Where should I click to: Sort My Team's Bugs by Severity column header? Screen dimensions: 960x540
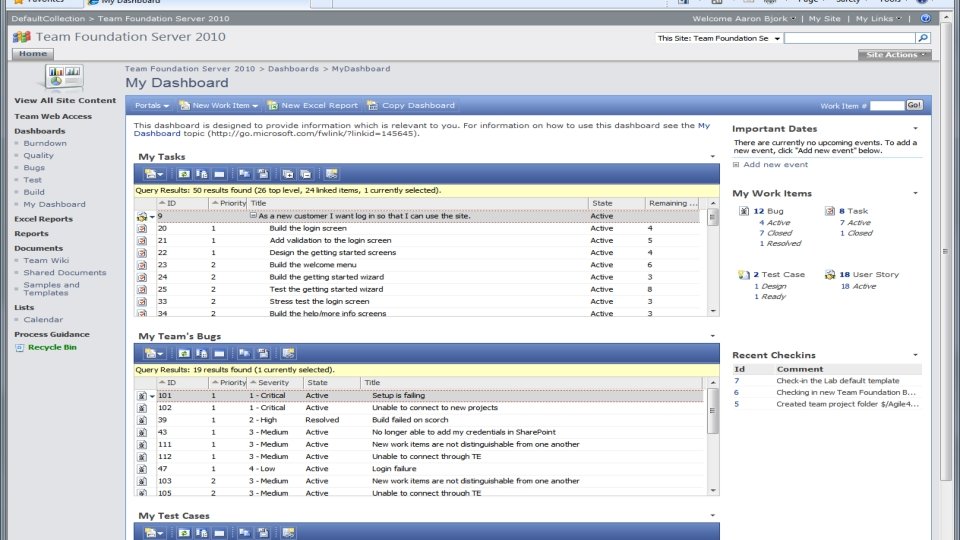(274, 383)
